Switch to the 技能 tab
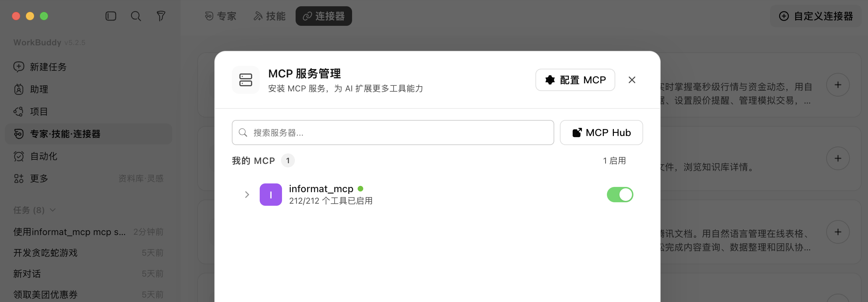Viewport: 868px width, 302px height. coord(269,16)
